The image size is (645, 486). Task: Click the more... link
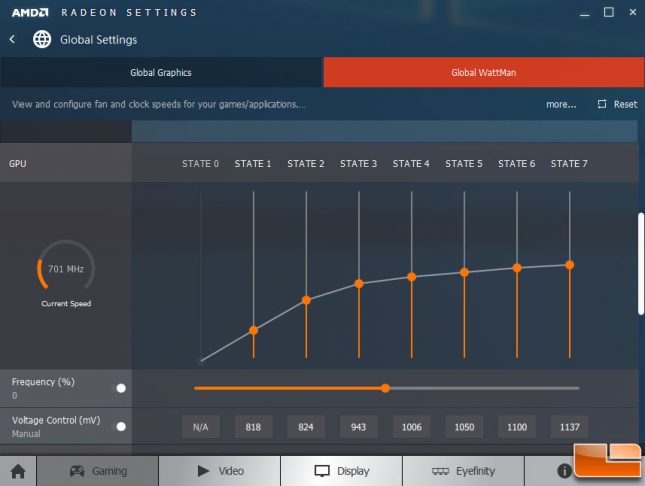click(x=561, y=105)
